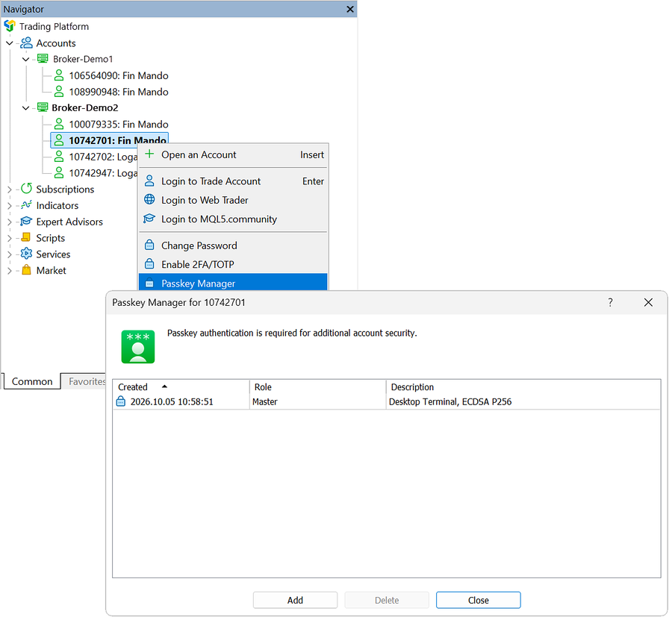The height and width of the screenshot is (623, 672).
Task: Click the plus icon beside Open an Account
Action: (149, 154)
